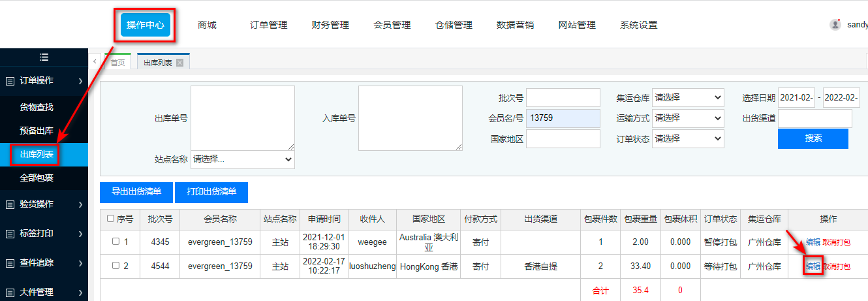Click the 大件管理 list icon in sidebar
This screenshot has width=868, height=301.
(10, 292)
